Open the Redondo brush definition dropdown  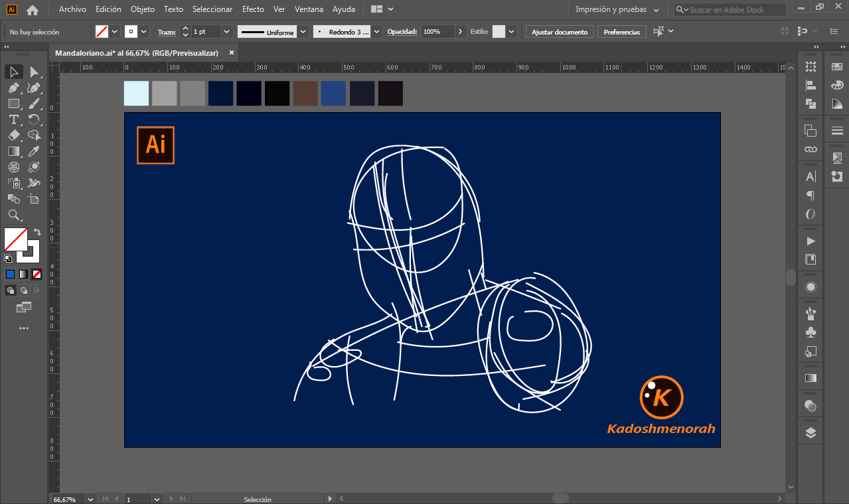coord(377,31)
